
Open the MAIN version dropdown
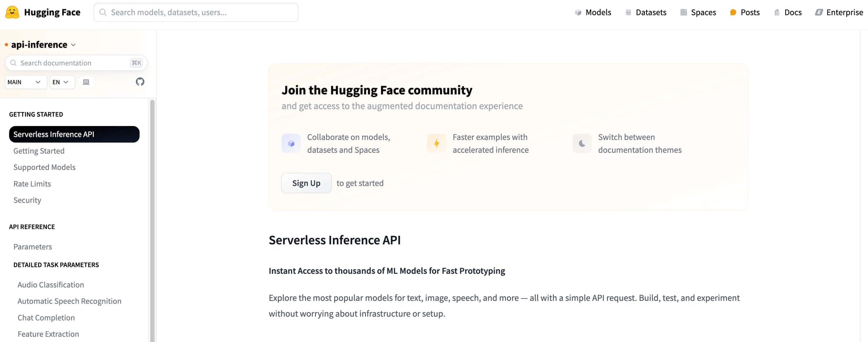tap(26, 82)
